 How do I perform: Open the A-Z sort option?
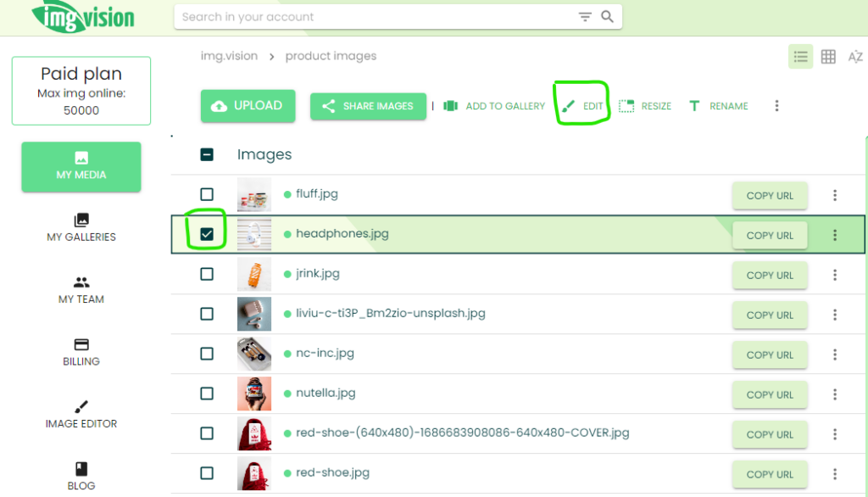click(855, 57)
